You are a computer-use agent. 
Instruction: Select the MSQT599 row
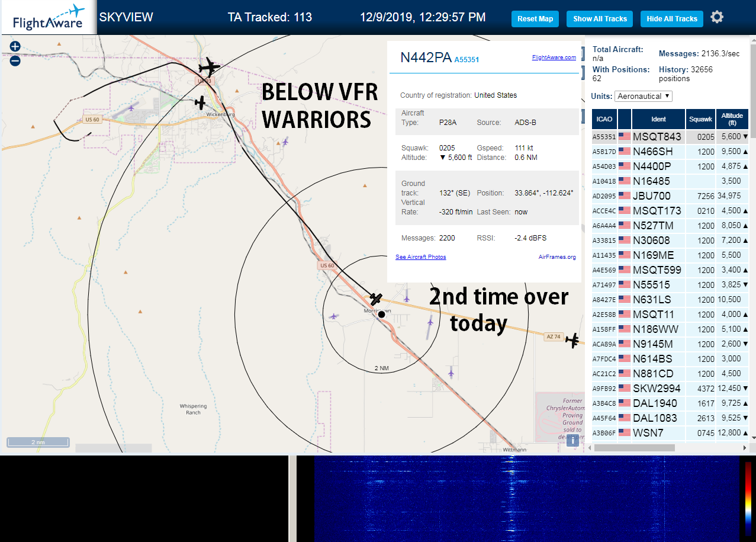pos(670,270)
